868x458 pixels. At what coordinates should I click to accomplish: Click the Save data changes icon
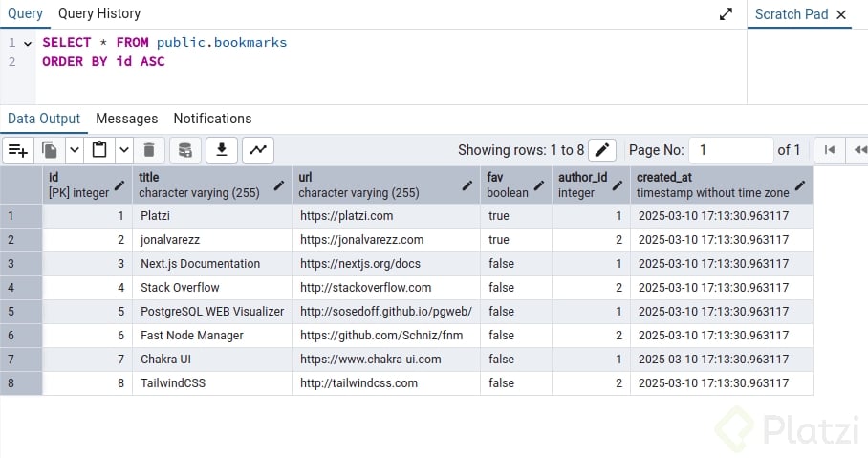(185, 150)
